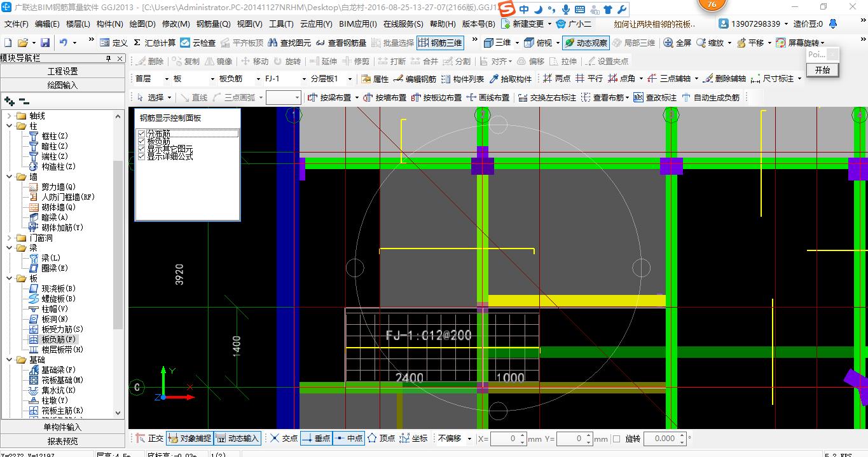The height and width of the screenshot is (457, 868).
Task: Click 单构件输入 button
Action: (62, 427)
